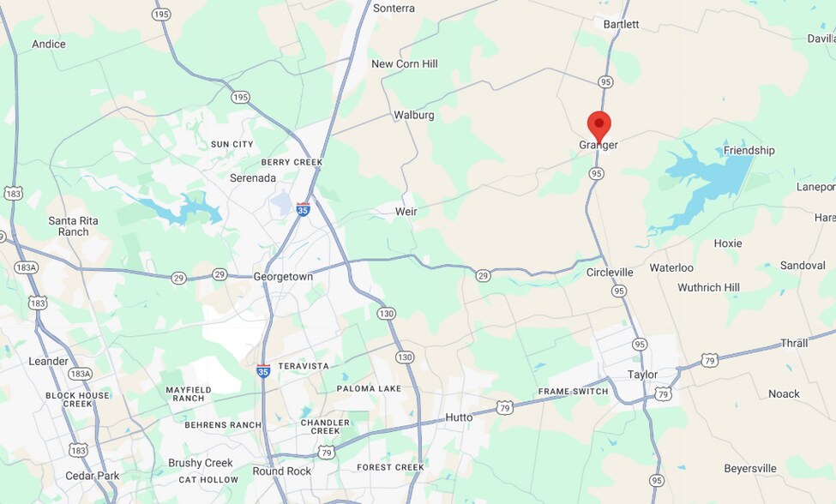Select the Georgetown city label
The width and height of the screenshot is (836, 504).
click(x=283, y=277)
